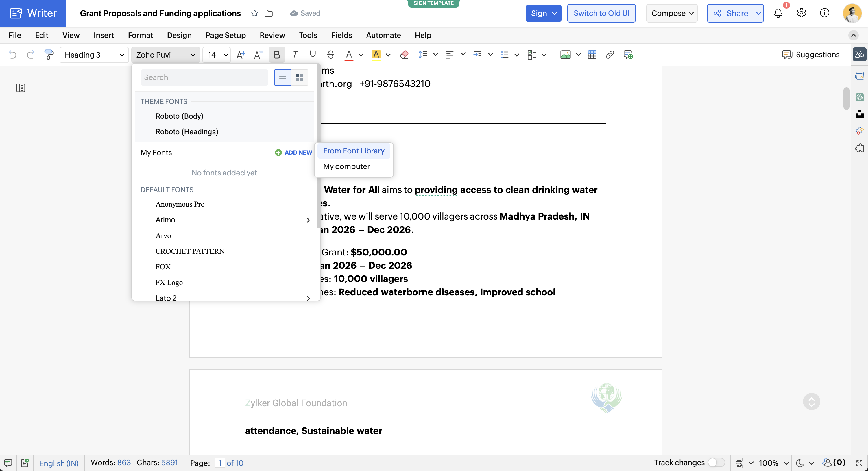Open the font size 14 dropdown
868x471 pixels.
pos(217,55)
